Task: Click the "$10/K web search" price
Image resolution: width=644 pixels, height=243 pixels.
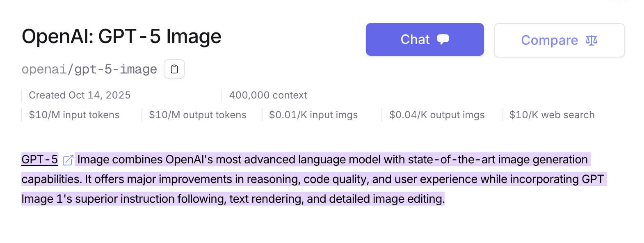Action: (x=552, y=115)
